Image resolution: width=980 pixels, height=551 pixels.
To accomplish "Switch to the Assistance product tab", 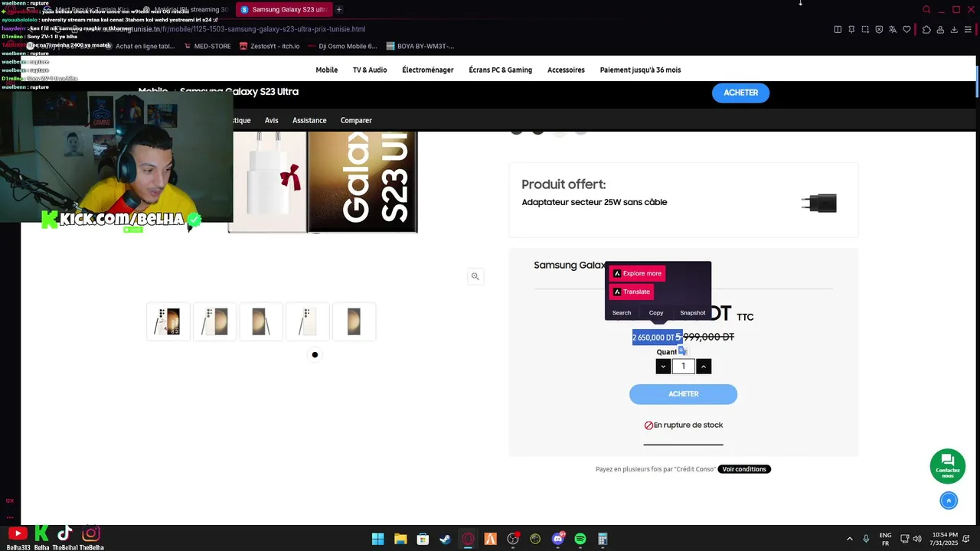I will click(309, 120).
